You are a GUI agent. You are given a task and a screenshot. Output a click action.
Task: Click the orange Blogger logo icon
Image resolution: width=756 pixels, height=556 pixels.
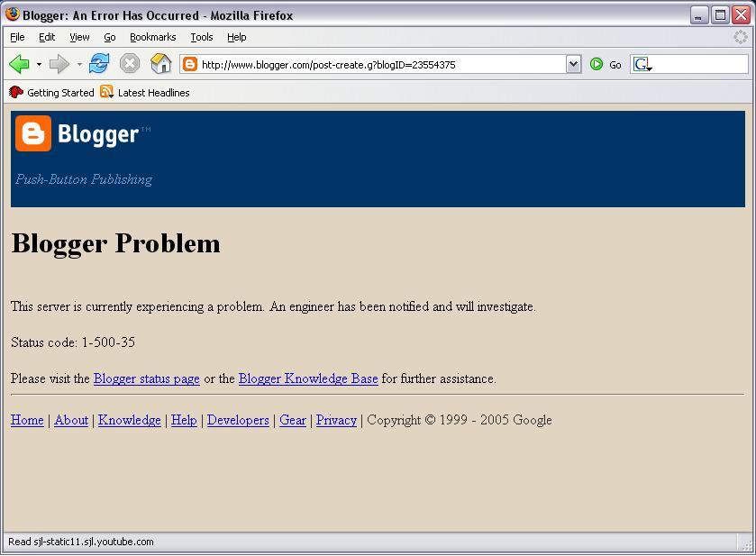33,133
